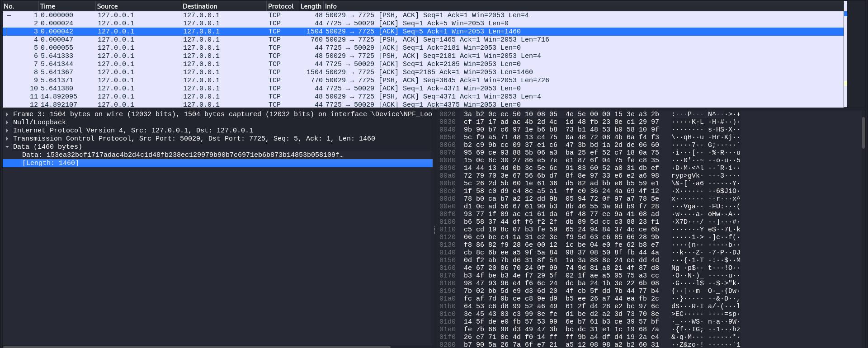
Task: Sort by the Source column header
Action: pyautogui.click(x=138, y=6)
